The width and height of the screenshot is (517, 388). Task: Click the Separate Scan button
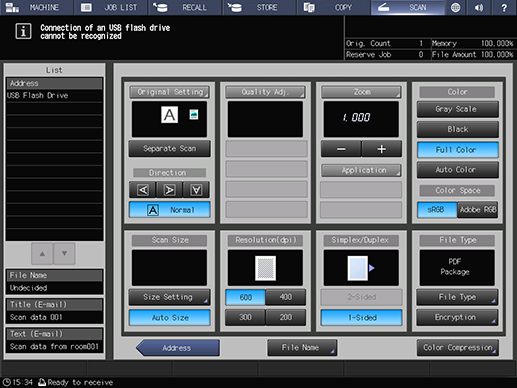pyautogui.click(x=170, y=149)
